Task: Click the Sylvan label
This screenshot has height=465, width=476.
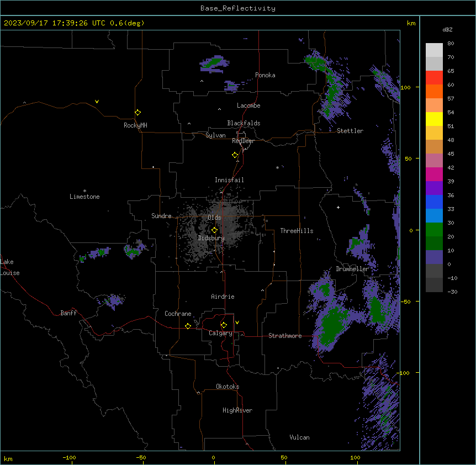Action: [215, 135]
